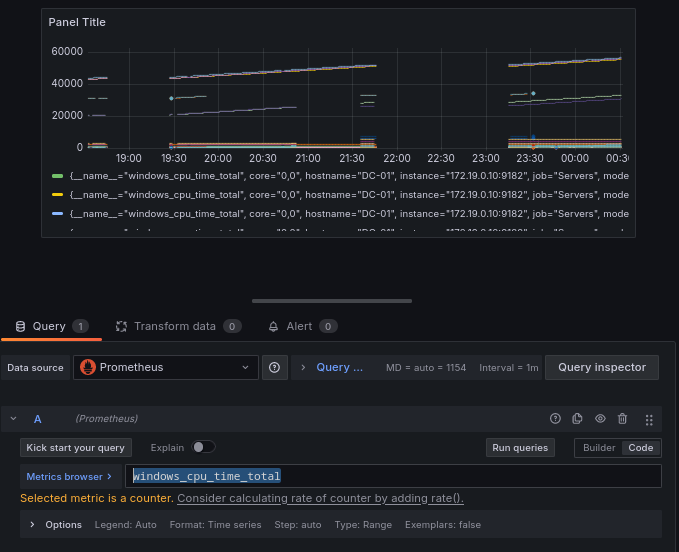Image resolution: width=679 pixels, height=552 pixels.
Task: Click the Query tab count badge 1
Action: 80,326
